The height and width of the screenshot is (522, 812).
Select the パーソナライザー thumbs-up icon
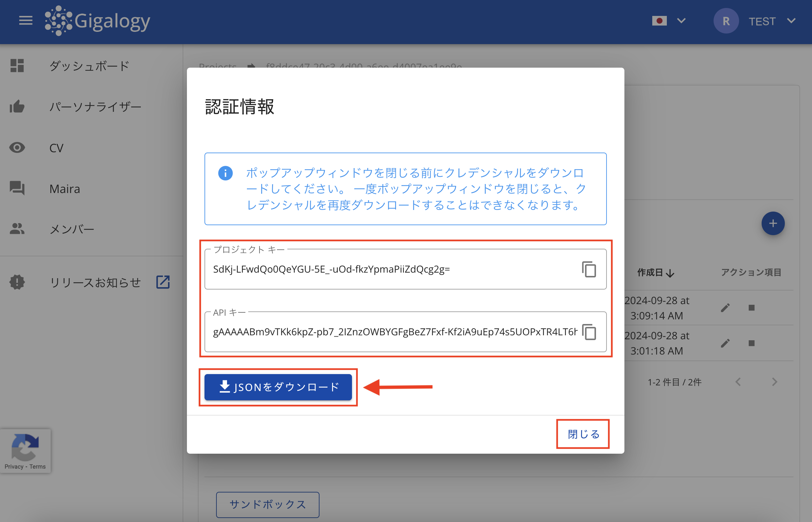[x=17, y=106]
